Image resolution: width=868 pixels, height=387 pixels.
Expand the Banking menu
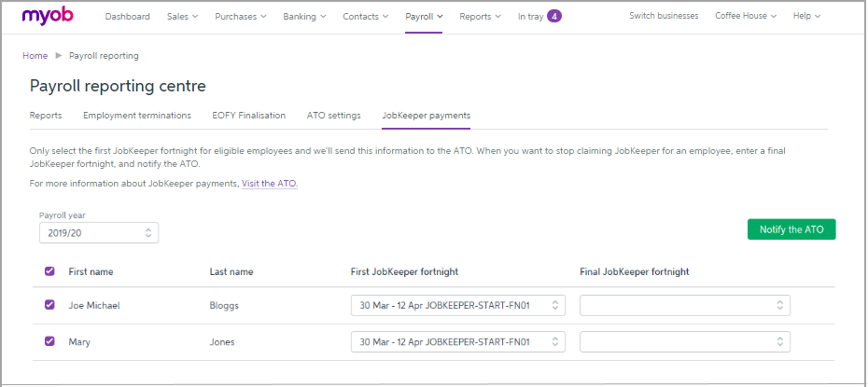pos(304,16)
